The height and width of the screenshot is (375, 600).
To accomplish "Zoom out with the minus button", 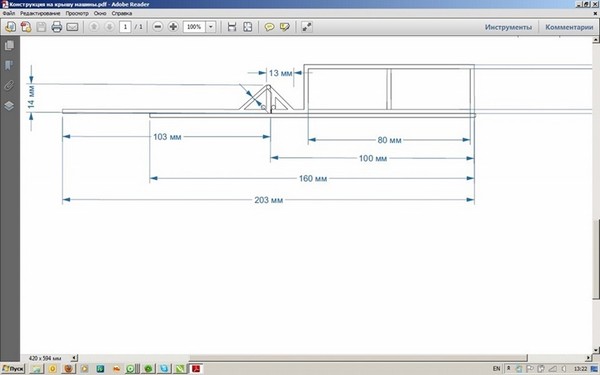I will (x=158, y=27).
